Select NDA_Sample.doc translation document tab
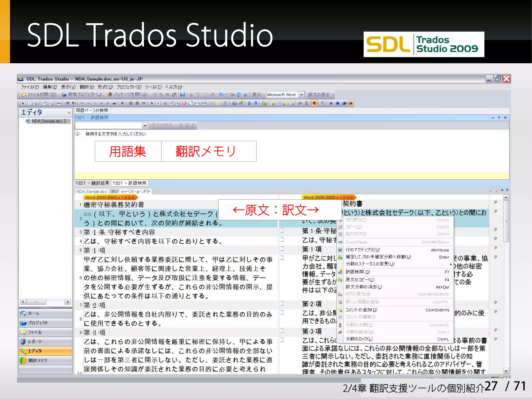The width and height of the screenshot is (532, 399). (113, 192)
